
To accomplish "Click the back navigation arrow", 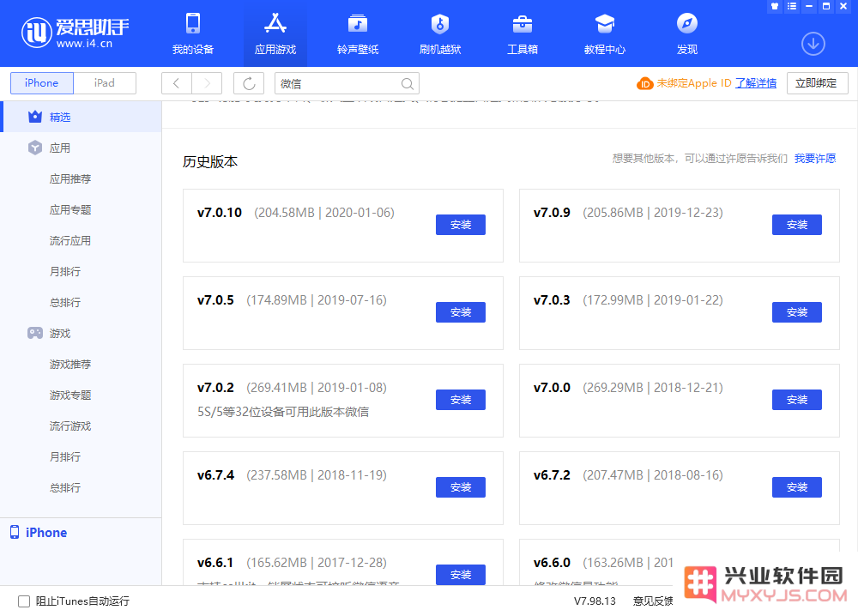I will [177, 83].
